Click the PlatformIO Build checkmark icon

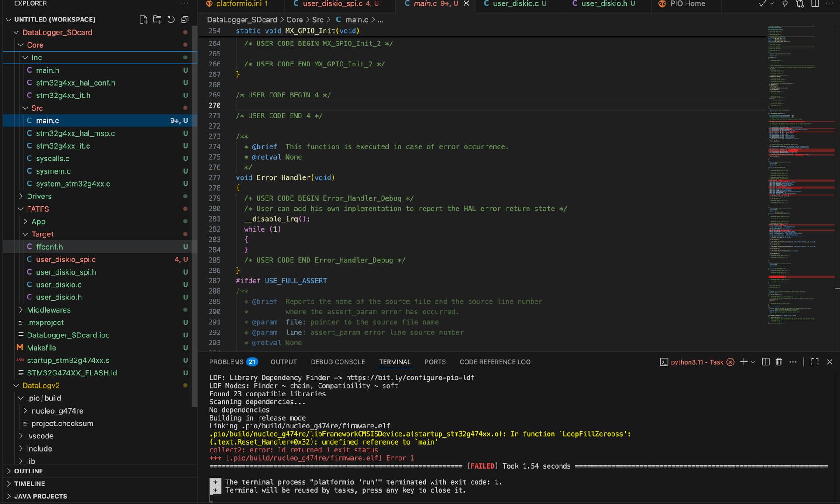[x=762, y=3]
